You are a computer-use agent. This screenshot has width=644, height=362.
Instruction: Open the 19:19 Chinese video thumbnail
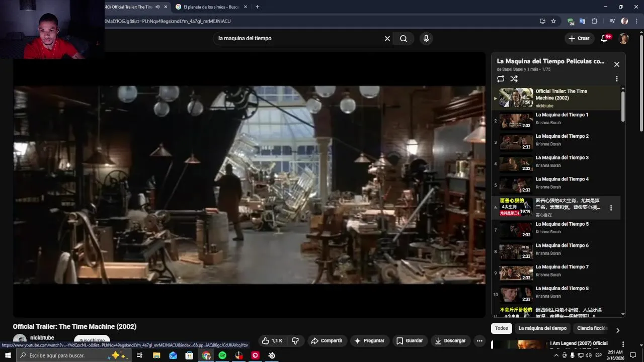[516, 207]
